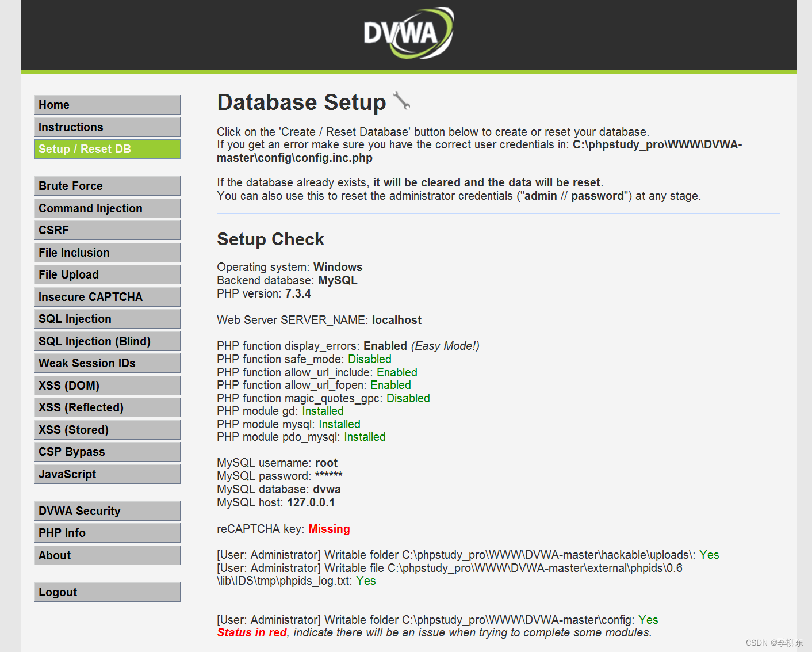
Task: Click 'Installed' status for PHP module pdo_mysql
Action: 365,437
